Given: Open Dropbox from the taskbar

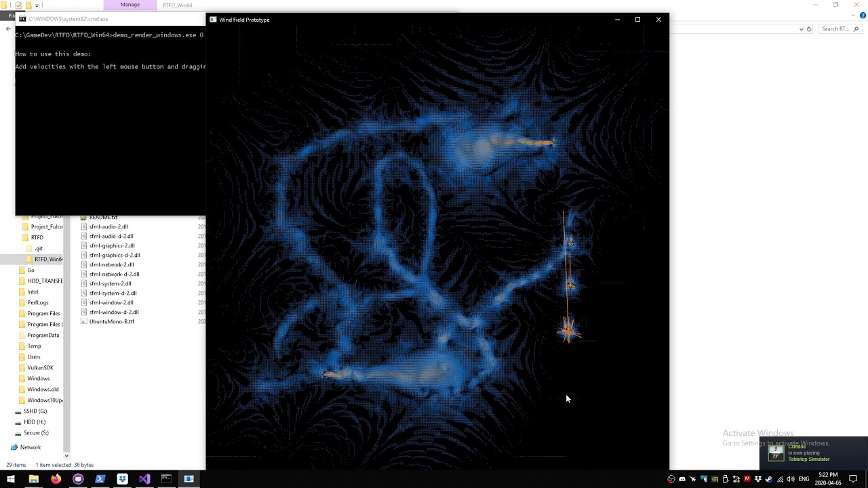Looking at the screenshot, I should [122, 479].
